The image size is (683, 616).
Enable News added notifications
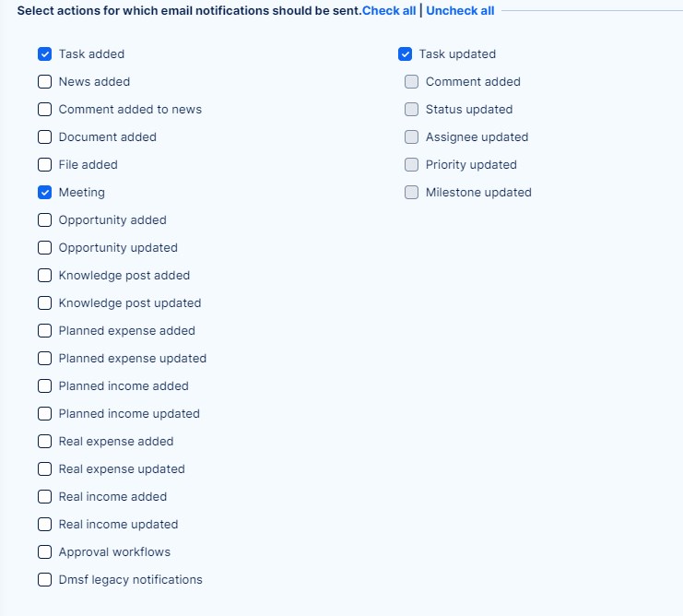[x=44, y=82]
